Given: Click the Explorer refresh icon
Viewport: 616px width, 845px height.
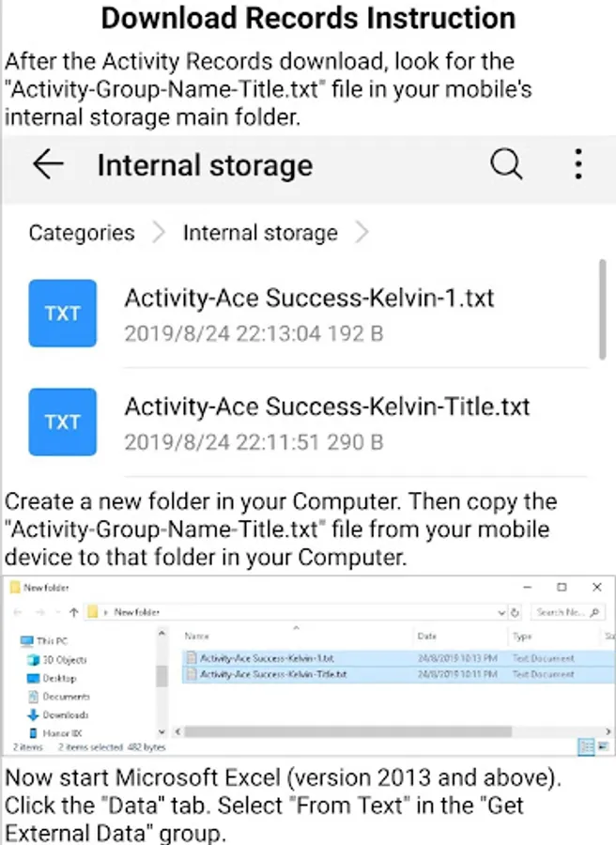Looking at the screenshot, I should point(515,612).
